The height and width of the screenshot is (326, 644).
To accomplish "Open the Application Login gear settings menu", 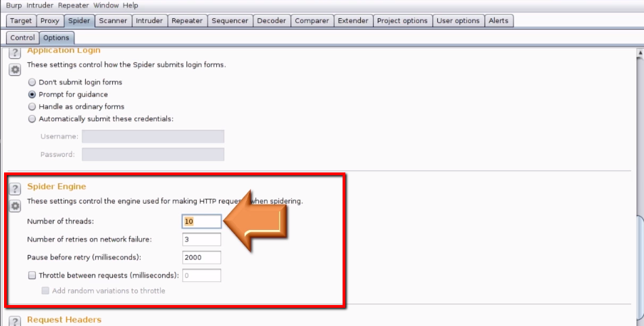I will pos(15,70).
